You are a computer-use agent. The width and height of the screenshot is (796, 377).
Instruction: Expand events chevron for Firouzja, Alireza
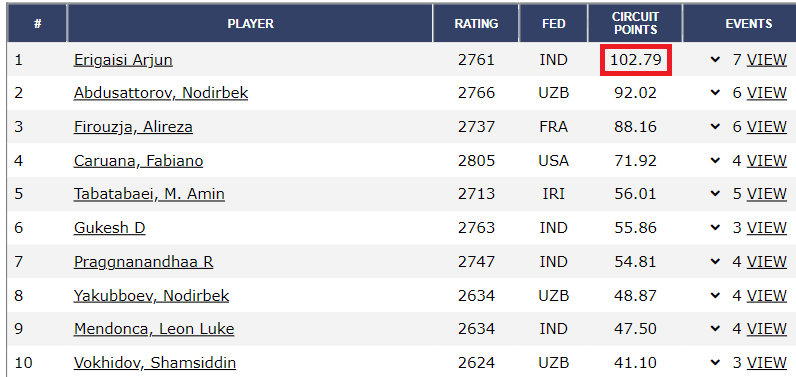coord(715,127)
